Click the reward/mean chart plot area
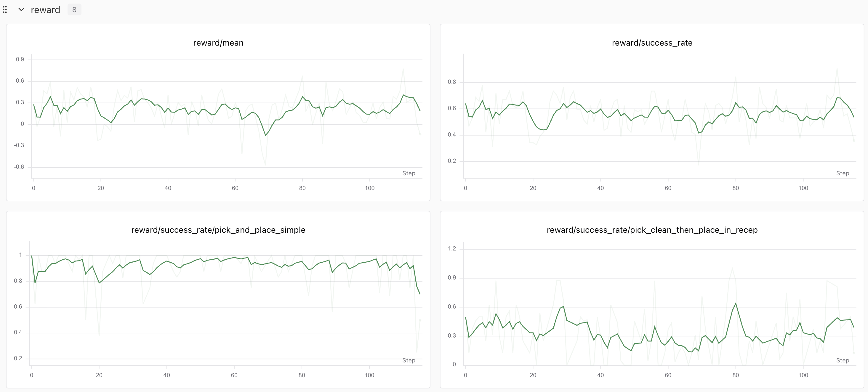Viewport: 868px width, 392px height. (227, 116)
